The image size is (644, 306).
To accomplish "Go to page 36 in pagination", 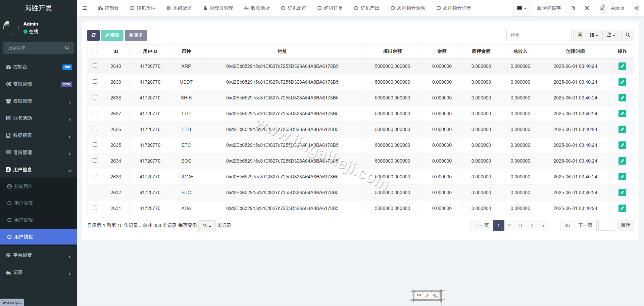I will [x=567, y=225].
